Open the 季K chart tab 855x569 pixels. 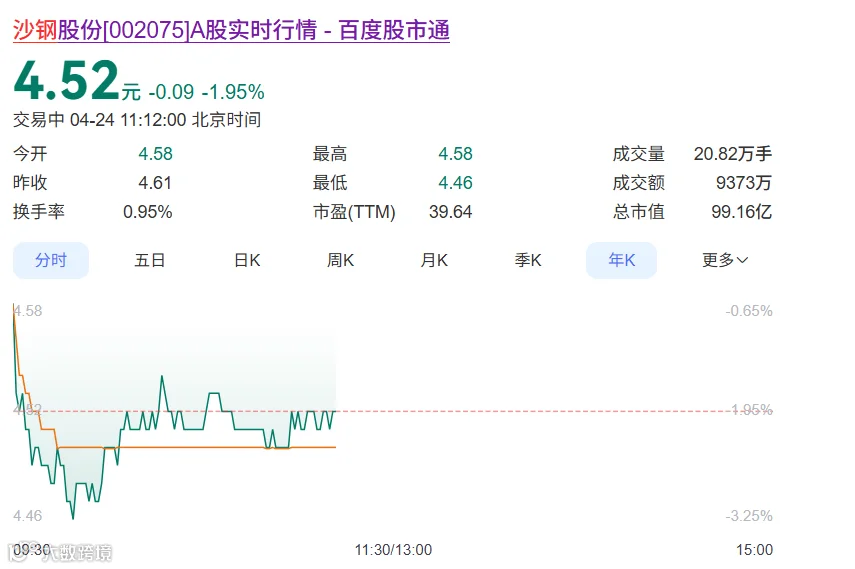coord(528,260)
